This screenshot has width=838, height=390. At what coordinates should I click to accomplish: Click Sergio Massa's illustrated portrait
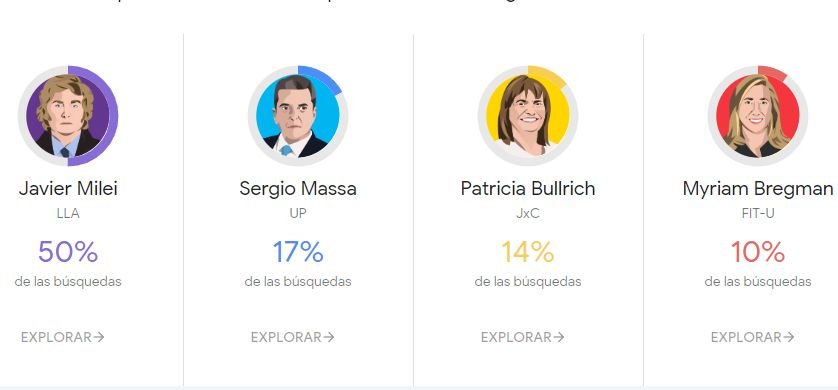tap(298, 115)
